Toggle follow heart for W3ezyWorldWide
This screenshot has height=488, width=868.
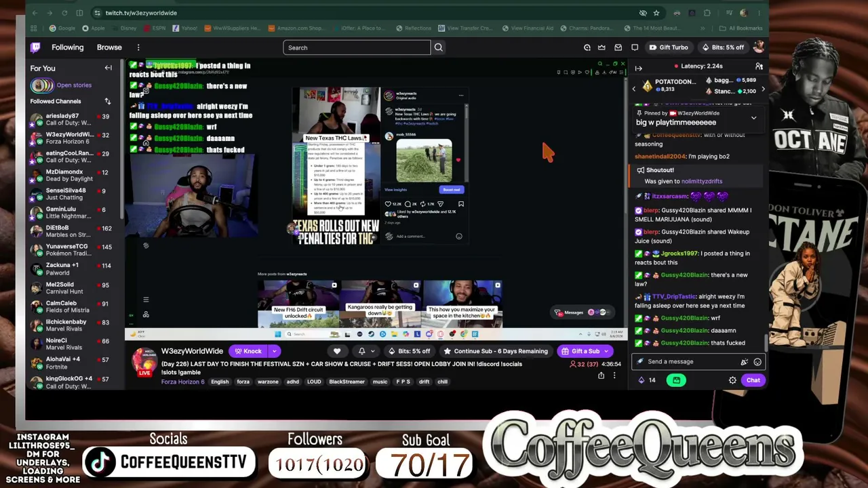[x=337, y=351]
